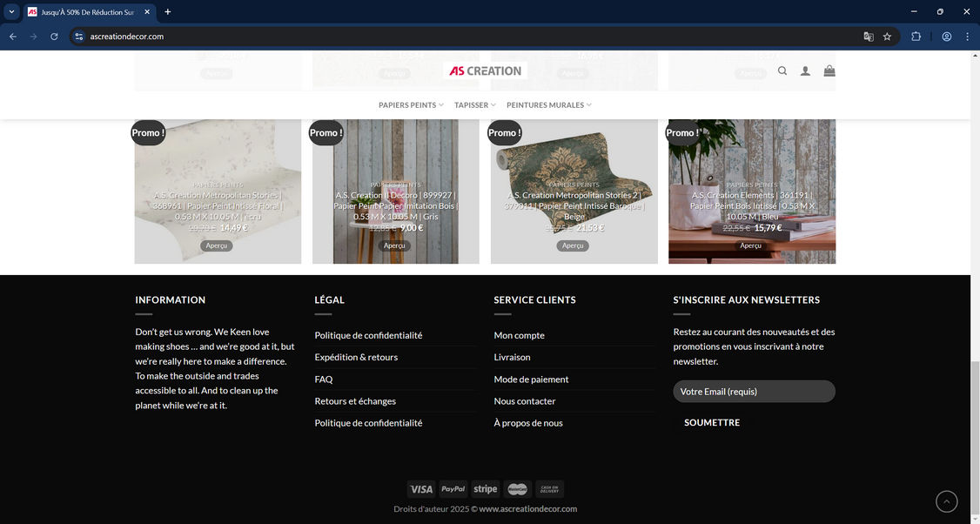Click the back-to-top arrow button
The image size is (980, 524).
pos(946,501)
